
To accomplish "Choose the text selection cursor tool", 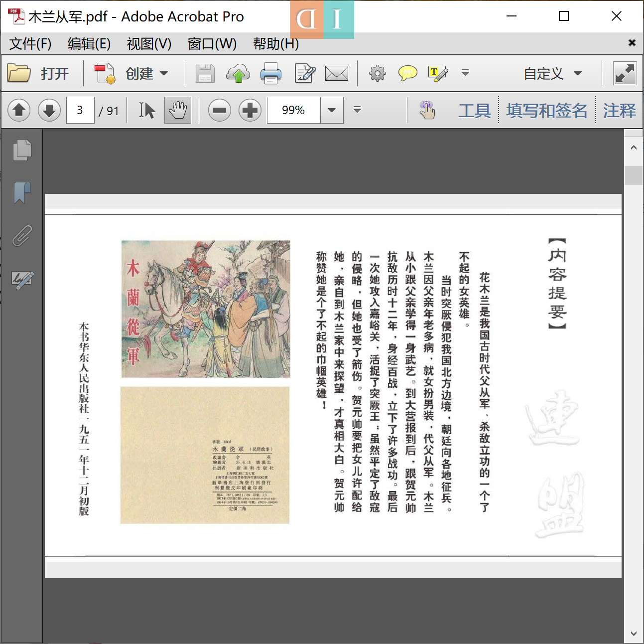I will tap(147, 110).
